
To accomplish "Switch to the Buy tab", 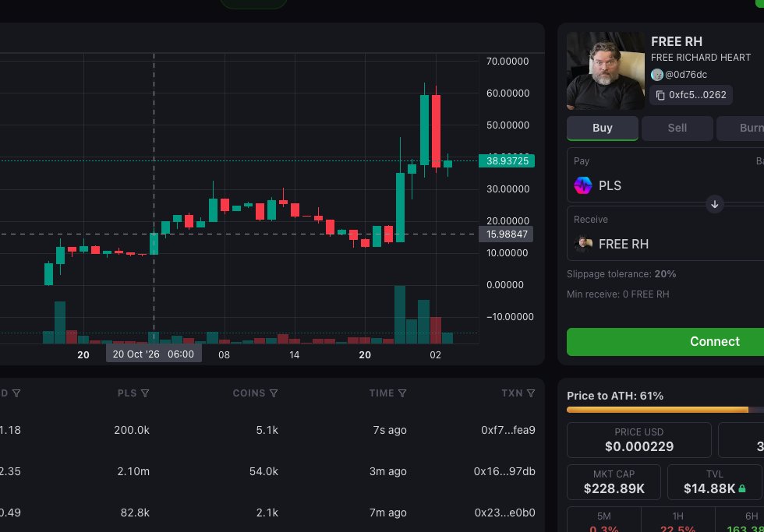I will point(602,128).
